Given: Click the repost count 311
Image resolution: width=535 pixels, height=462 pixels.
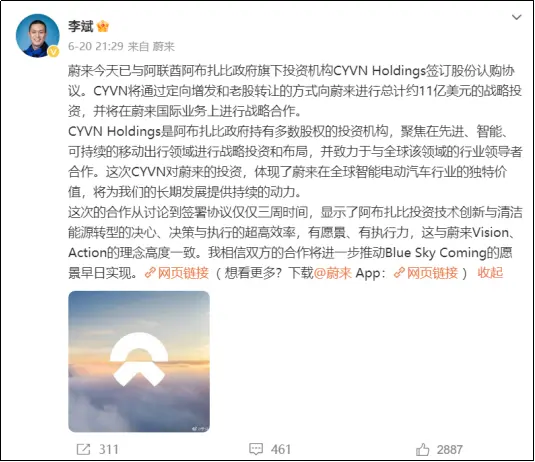Looking at the screenshot, I should click(x=109, y=449).
